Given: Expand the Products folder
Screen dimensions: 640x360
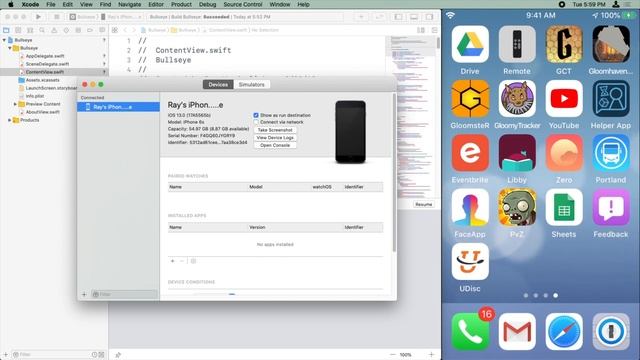Looking at the screenshot, I should tap(10, 120).
